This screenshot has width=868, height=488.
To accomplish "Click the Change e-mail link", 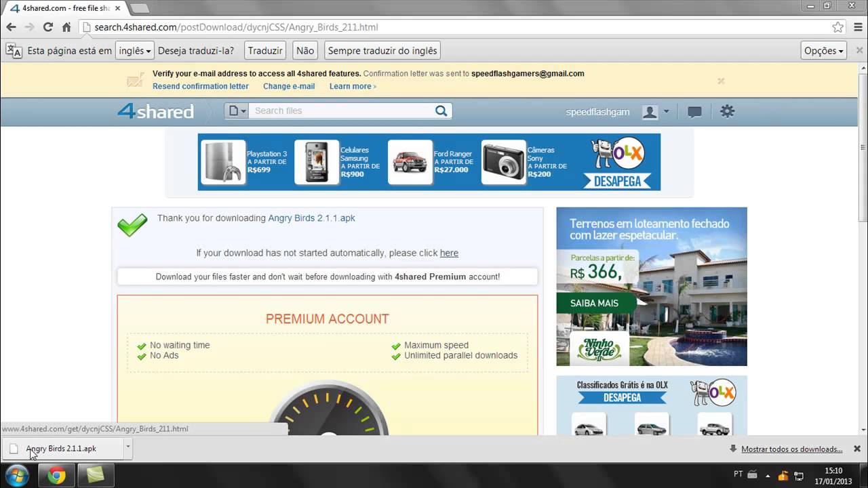I will (x=289, y=86).
